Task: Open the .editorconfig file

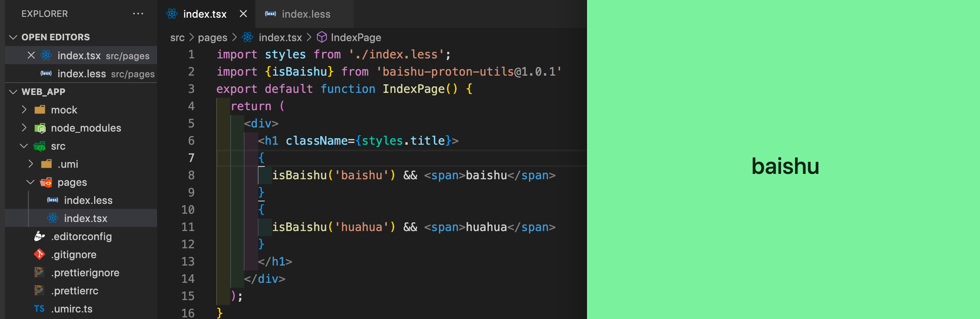Action: [x=81, y=236]
